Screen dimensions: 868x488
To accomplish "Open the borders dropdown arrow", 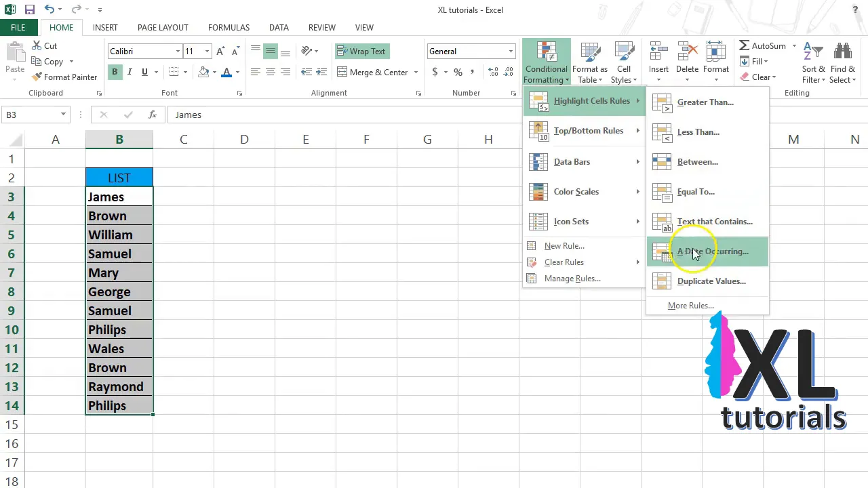I will (185, 73).
